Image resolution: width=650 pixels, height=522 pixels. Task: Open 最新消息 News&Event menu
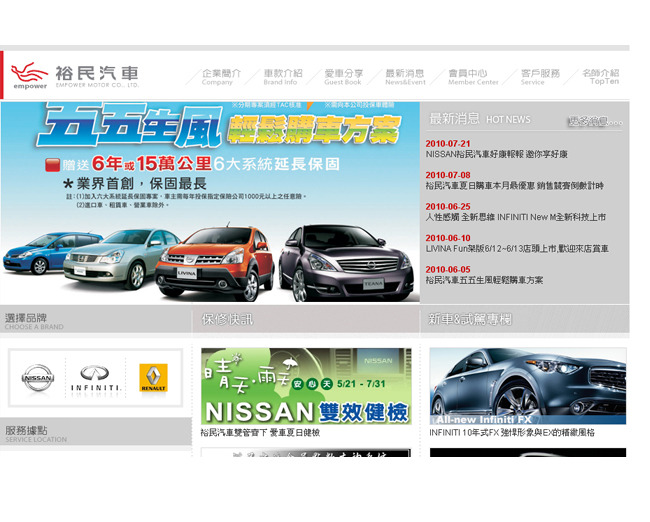[405, 77]
